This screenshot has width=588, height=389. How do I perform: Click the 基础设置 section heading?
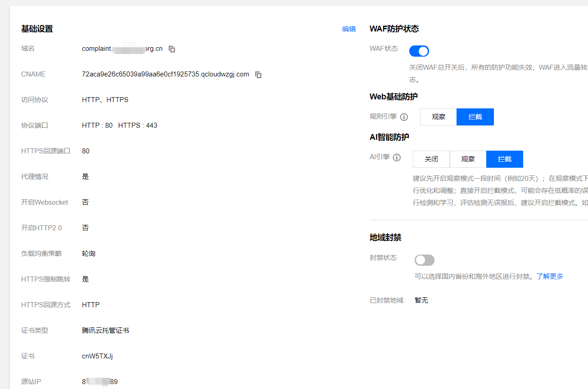pos(37,29)
